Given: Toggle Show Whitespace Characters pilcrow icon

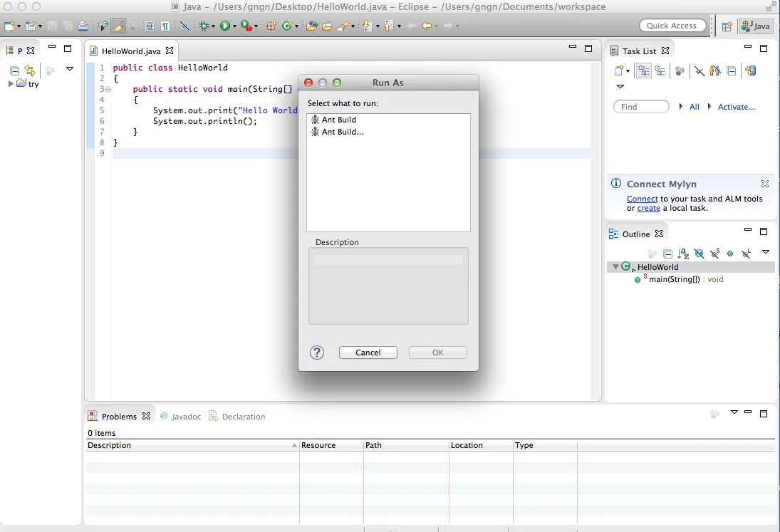Looking at the screenshot, I should [165, 26].
